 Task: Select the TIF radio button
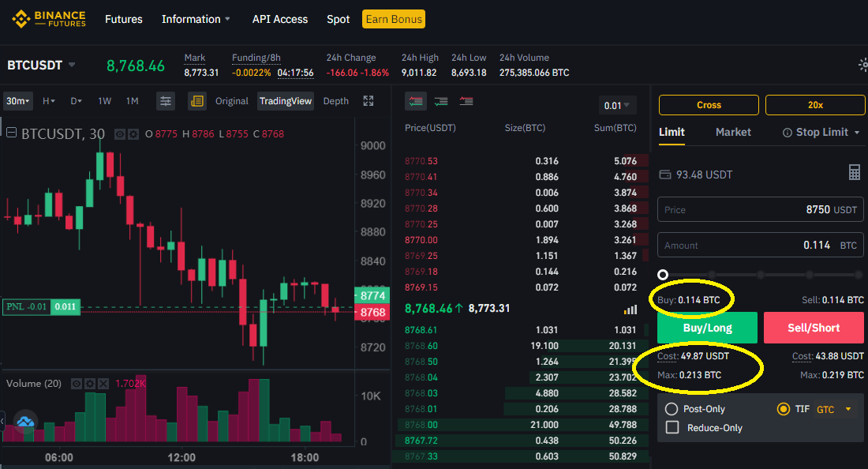pyautogui.click(x=784, y=409)
